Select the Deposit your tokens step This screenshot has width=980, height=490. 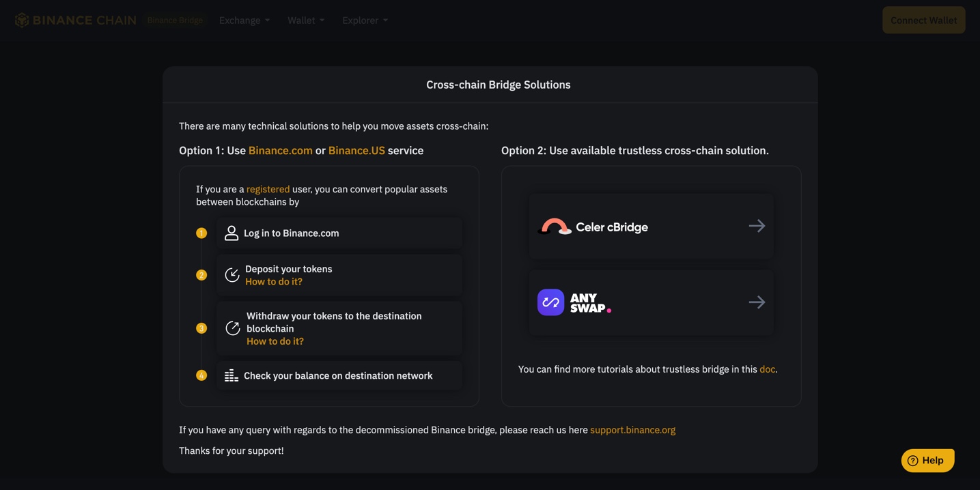point(339,275)
